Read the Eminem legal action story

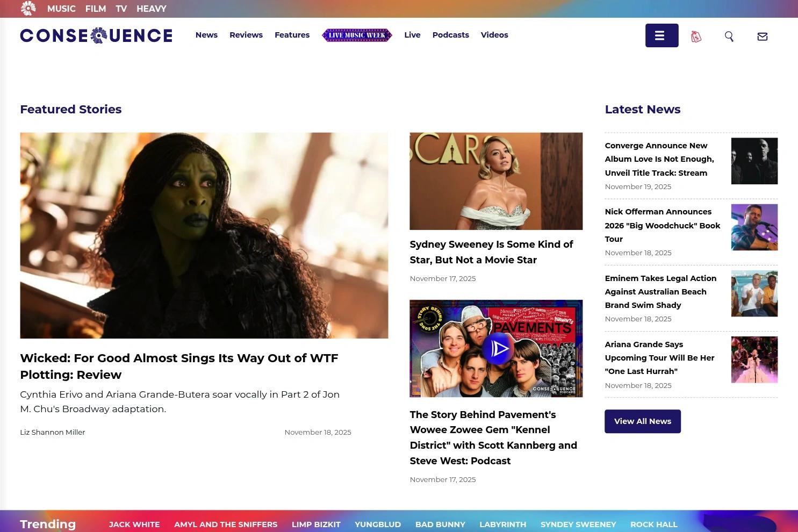click(x=660, y=292)
